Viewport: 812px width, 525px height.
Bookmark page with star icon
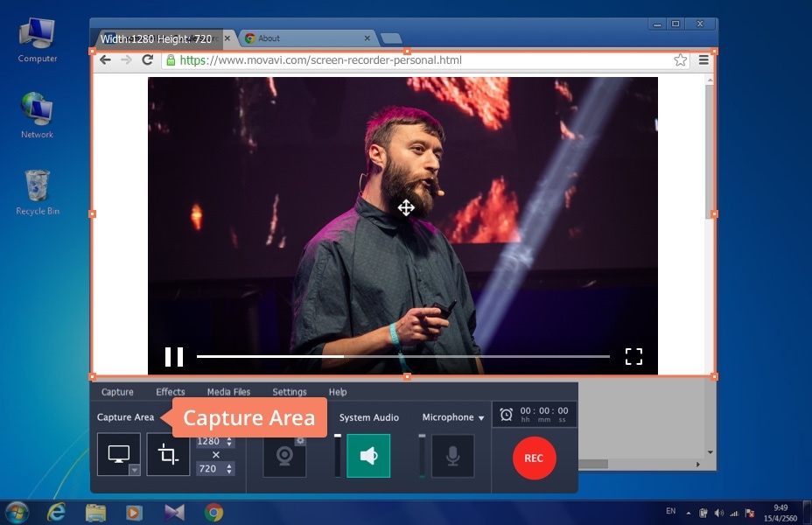click(681, 60)
